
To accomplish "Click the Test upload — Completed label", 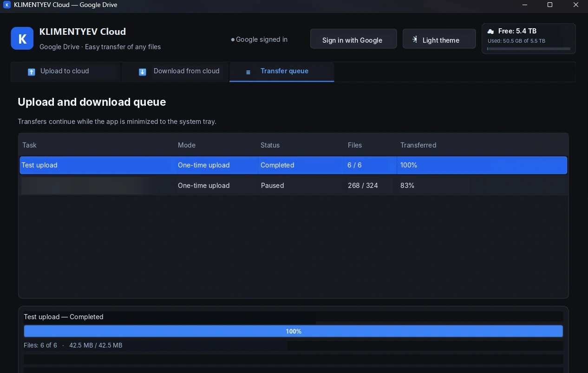I will (x=64, y=317).
